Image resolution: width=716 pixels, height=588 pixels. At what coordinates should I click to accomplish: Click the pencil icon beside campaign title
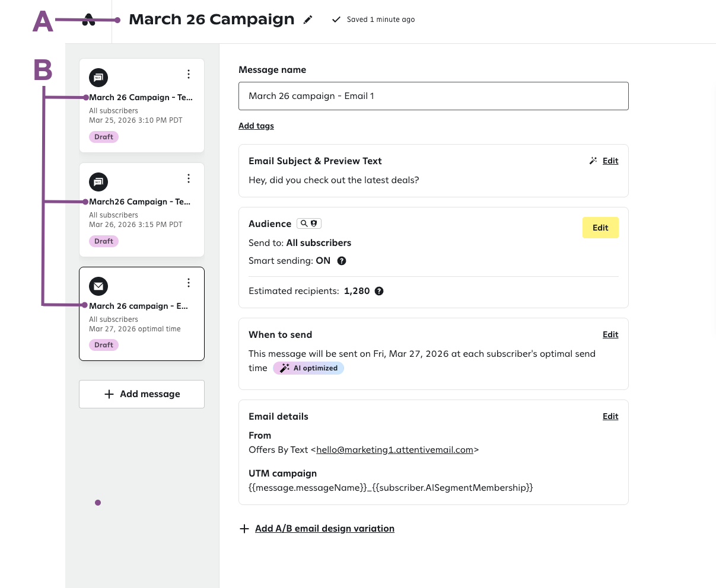coord(308,20)
